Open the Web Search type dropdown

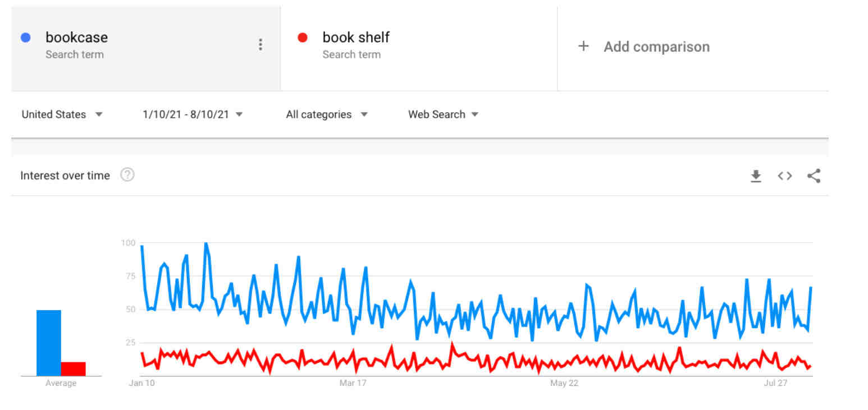point(443,114)
